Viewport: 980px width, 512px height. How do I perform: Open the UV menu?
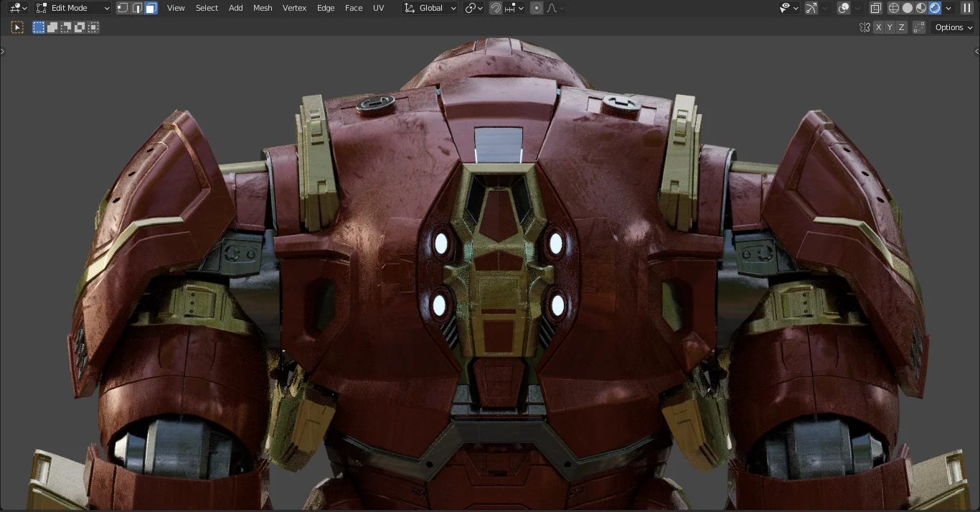[x=378, y=8]
